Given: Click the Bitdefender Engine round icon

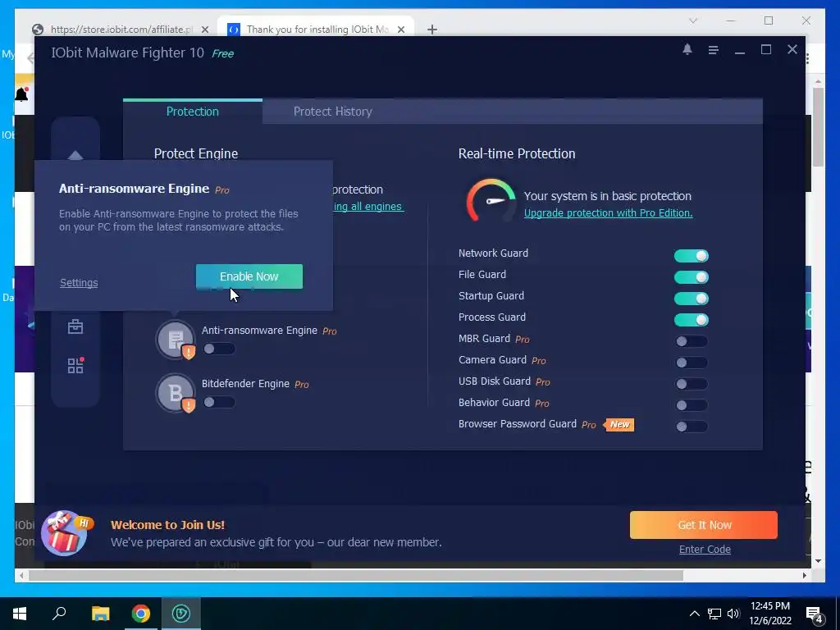Looking at the screenshot, I should (x=176, y=393).
